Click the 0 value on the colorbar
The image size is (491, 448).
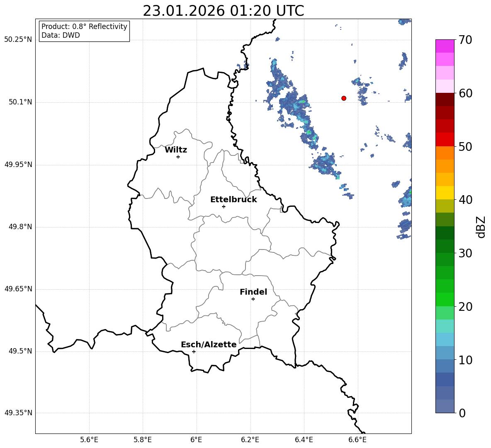pos(462,413)
